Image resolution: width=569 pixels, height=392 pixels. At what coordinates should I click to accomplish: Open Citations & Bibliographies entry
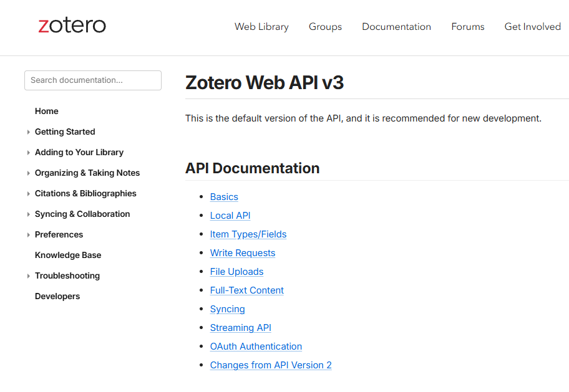point(85,194)
